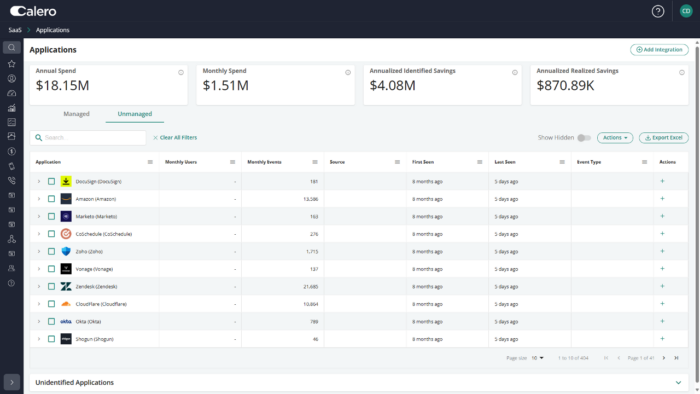Check the Cloudflare row checkbox
Screen dimensions: 700x394
[51, 303]
